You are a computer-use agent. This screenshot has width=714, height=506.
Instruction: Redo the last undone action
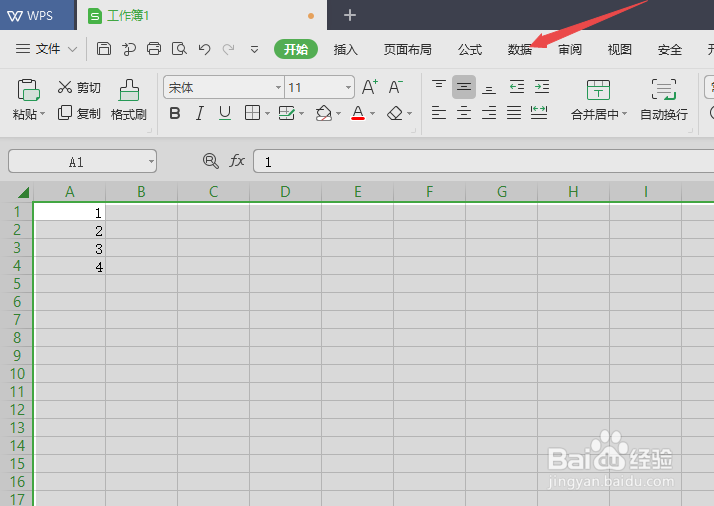pos(229,49)
